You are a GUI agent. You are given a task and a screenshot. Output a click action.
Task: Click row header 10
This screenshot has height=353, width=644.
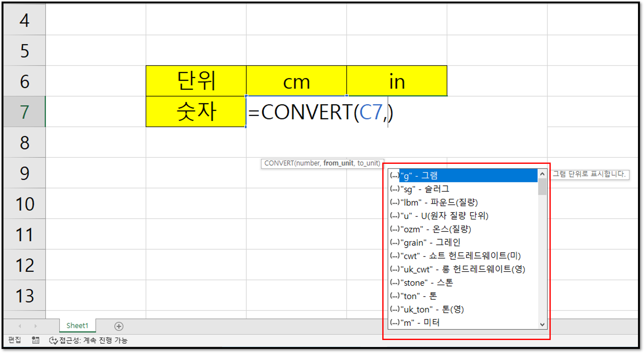point(24,204)
